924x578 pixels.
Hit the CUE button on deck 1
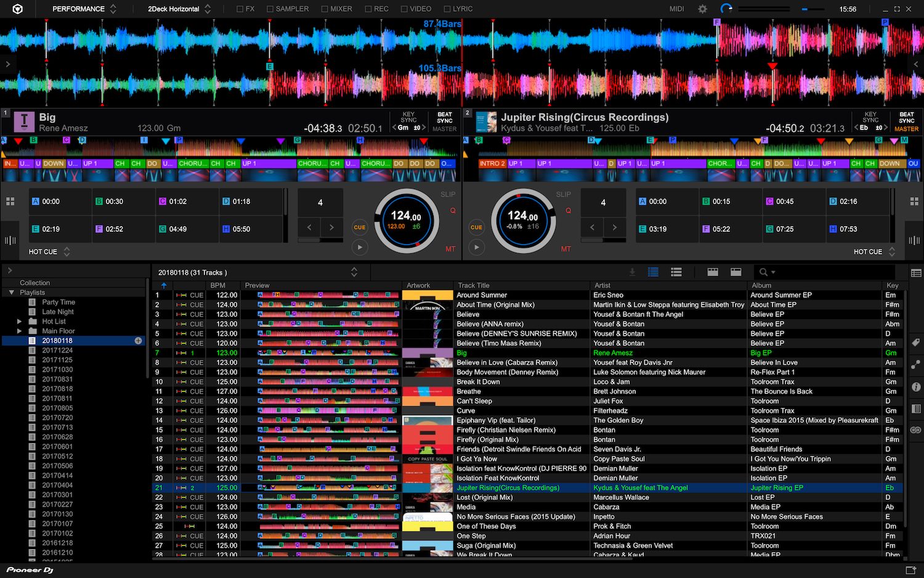(x=360, y=227)
